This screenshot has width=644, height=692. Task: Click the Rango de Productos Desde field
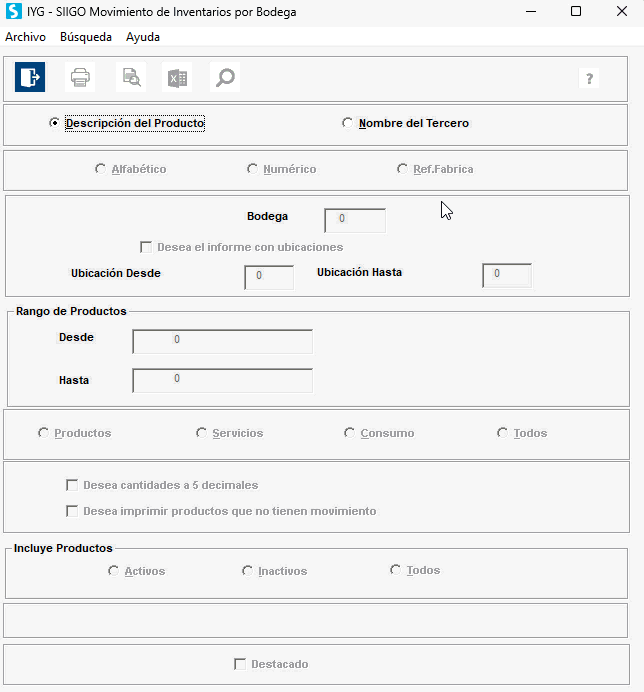(x=222, y=342)
